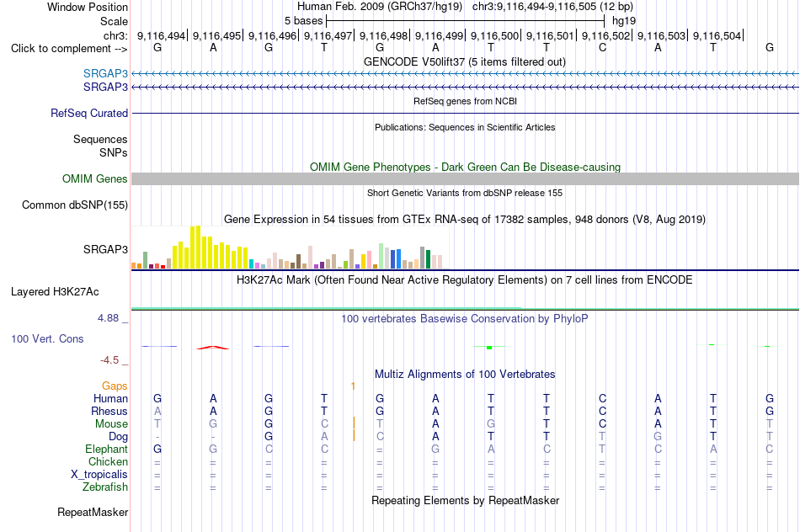Click the Layered H3K27Ac signal line

pos(466,309)
